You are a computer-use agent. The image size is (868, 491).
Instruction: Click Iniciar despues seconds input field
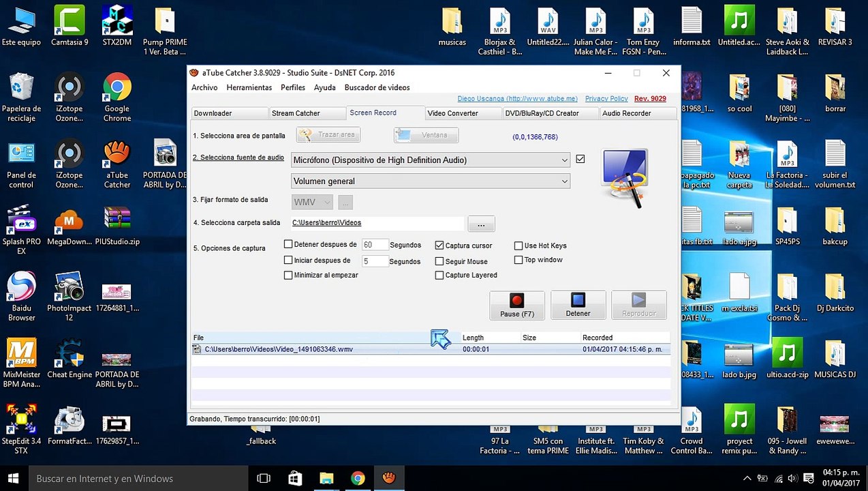(x=375, y=261)
